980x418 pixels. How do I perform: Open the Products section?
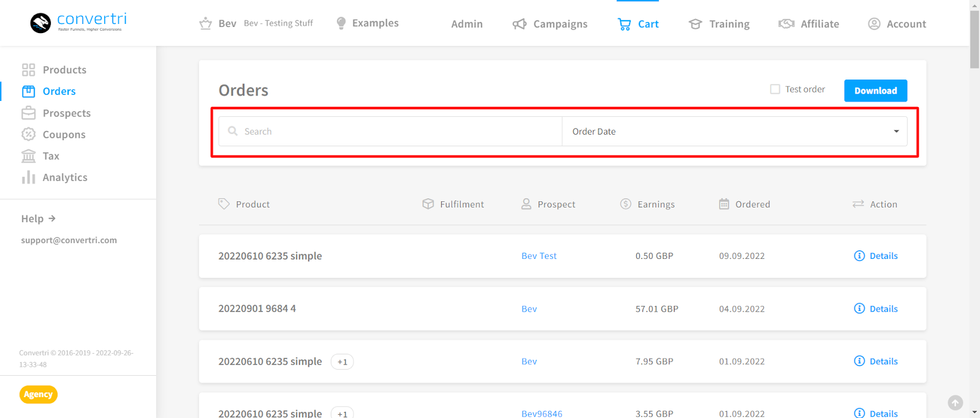[x=64, y=70]
